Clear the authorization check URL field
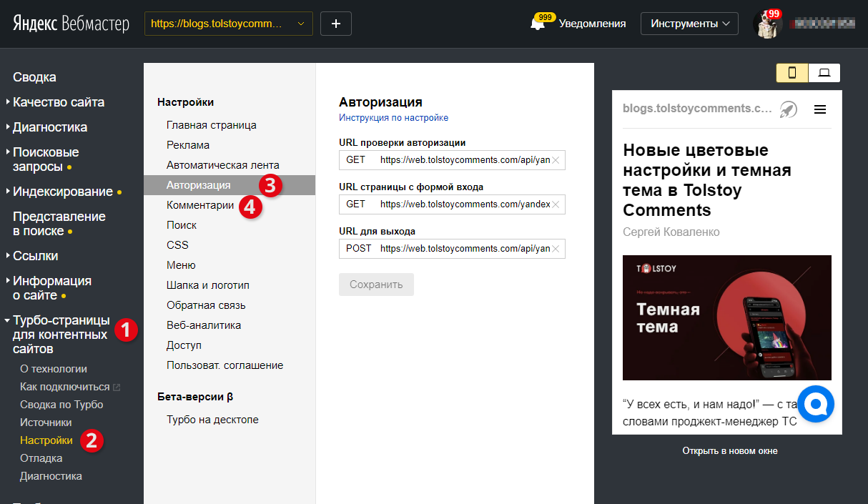The image size is (868, 504). click(556, 160)
